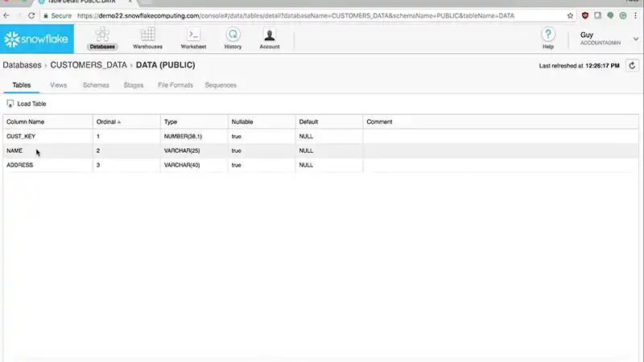Bookmark this page with the star icon

570,15
